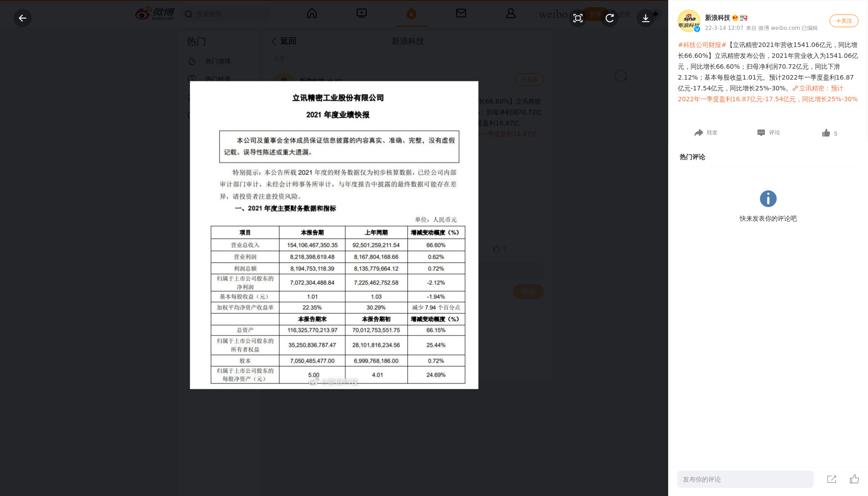The image size is (868, 496).
Task: Download the image
Action: (646, 18)
